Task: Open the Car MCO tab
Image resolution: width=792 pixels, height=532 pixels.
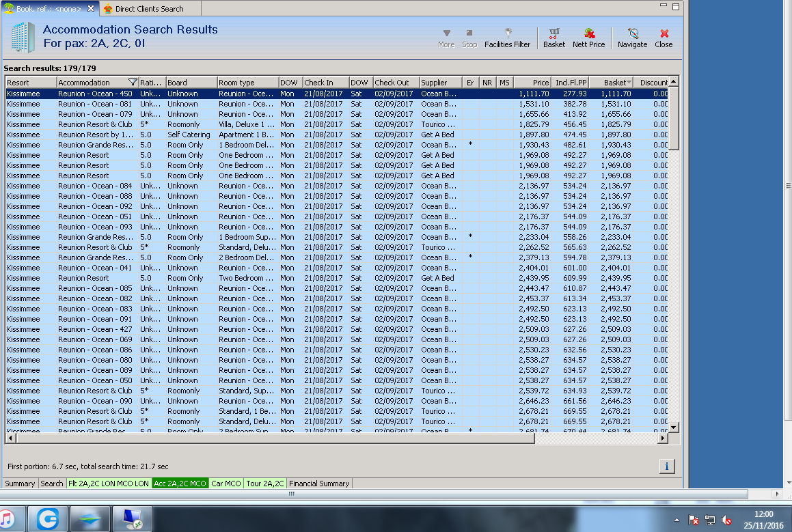Action: coord(226,484)
